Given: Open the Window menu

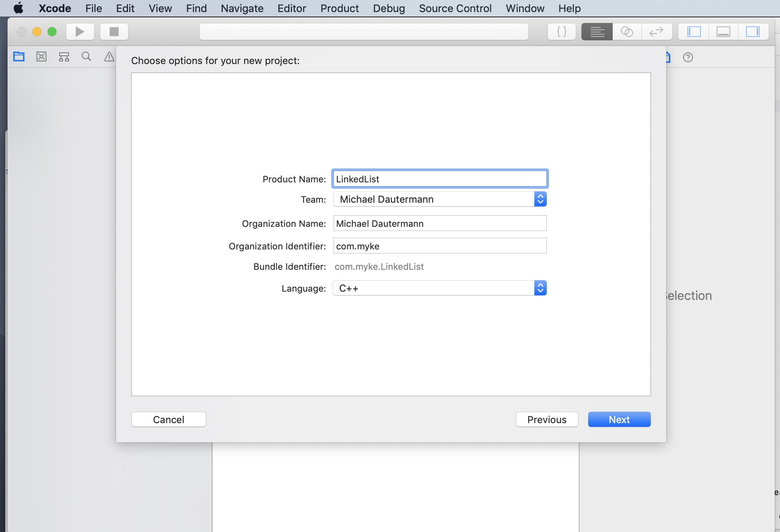Looking at the screenshot, I should pyautogui.click(x=525, y=8).
